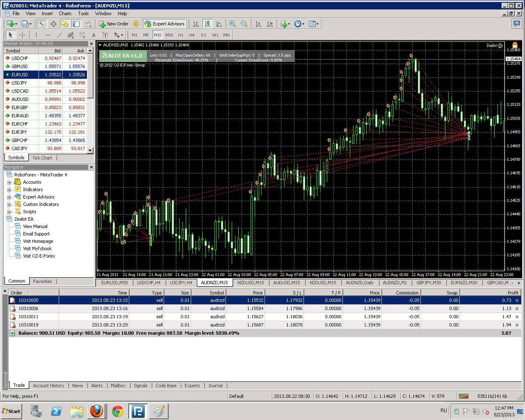Image resolution: width=525 pixels, height=420 pixels.
Task: Expand the Custom Indicators tree node
Action: (x=9, y=205)
